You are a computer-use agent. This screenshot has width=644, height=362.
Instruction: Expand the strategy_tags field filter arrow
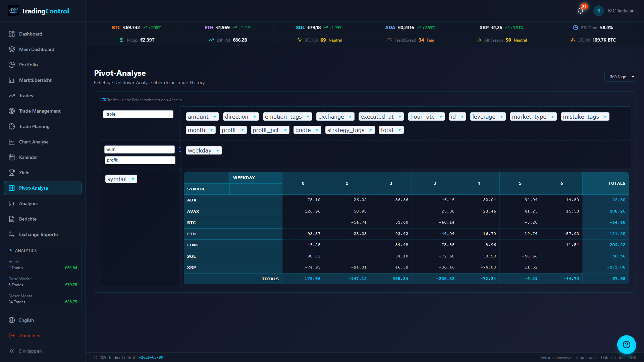[x=371, y=130]
